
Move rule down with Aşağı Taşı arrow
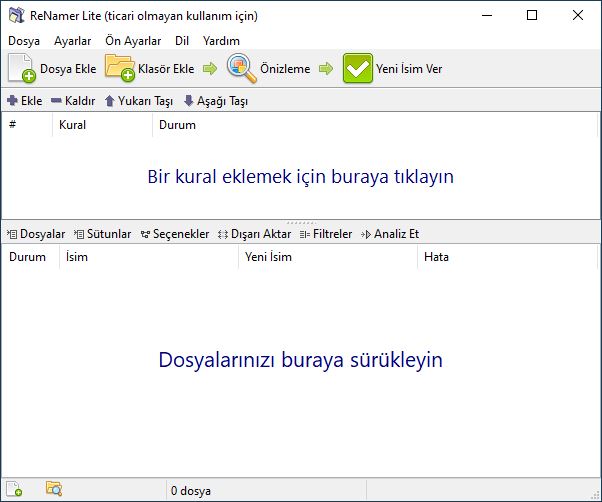point(189,101)
